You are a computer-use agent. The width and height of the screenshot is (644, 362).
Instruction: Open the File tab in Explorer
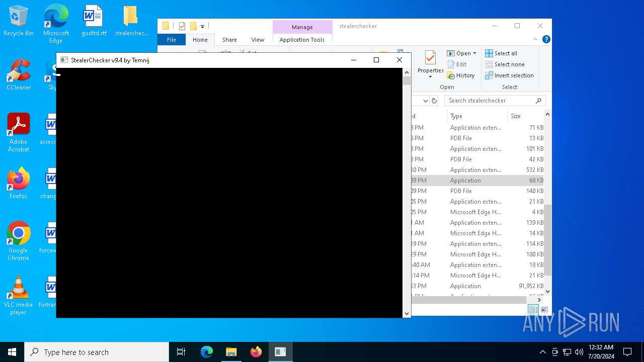coord(172,40)
